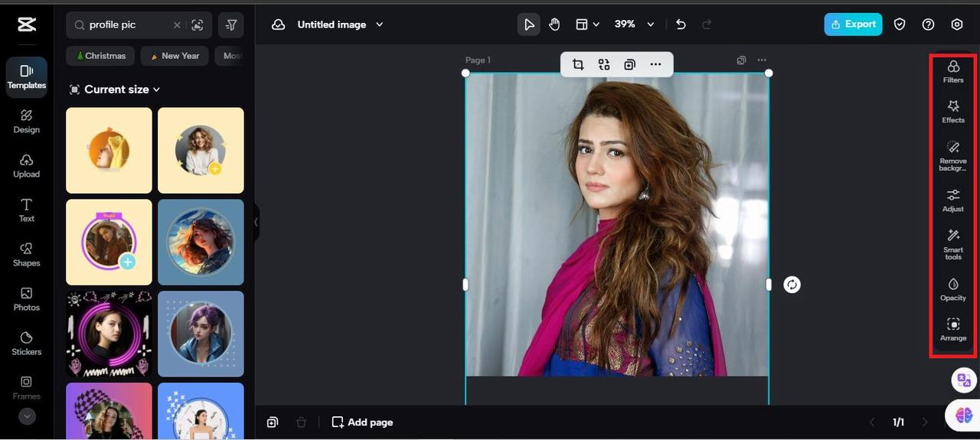This screenshot has width=980, height=440.
Task: Go to the previous page arrow
Action: (x=871, y=422)
